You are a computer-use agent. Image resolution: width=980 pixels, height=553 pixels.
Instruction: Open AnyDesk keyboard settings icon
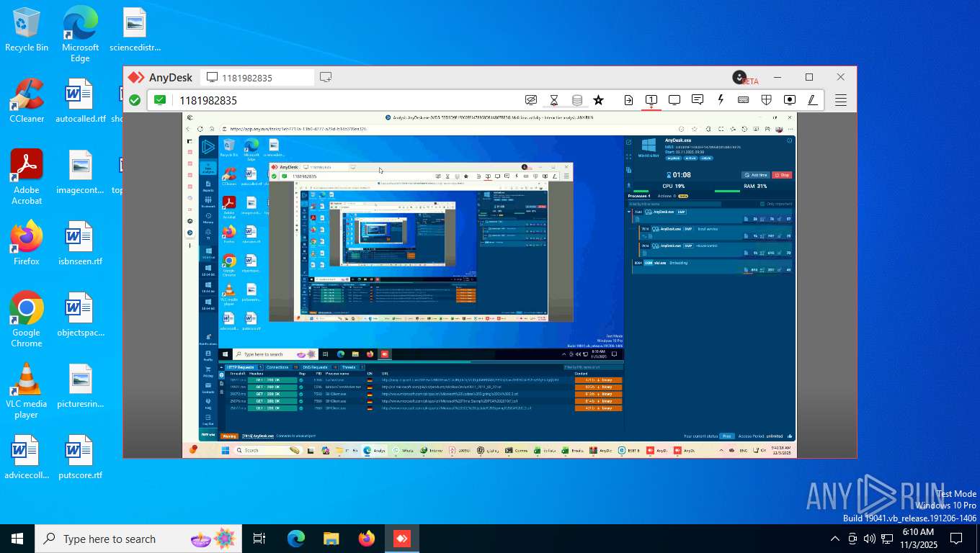pyautogui.click(x=743, y=100)
